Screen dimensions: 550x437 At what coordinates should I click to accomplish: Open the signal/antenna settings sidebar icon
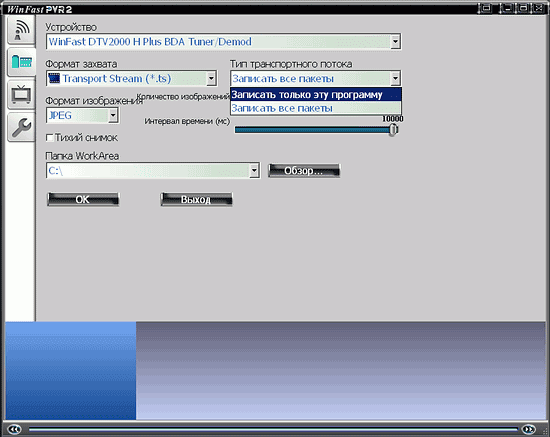tap(21, 30)
